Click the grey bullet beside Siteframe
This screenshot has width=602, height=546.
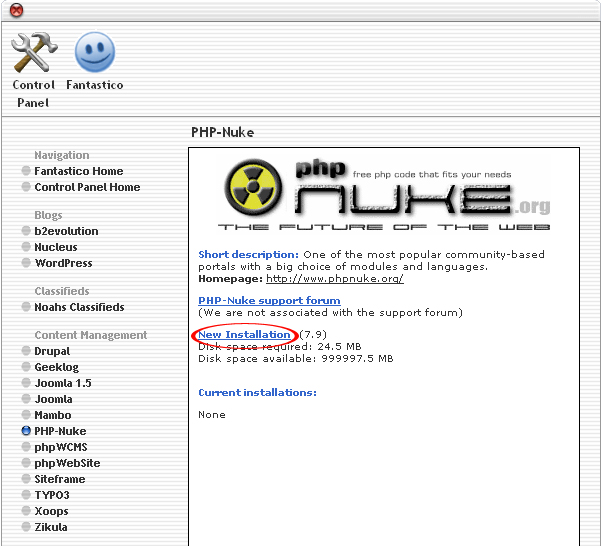click(26, 479)
